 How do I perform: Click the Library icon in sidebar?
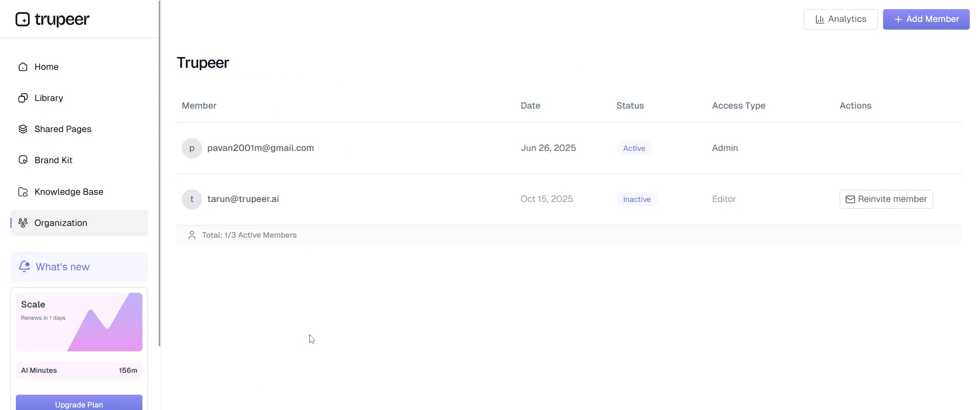(23, 98)
